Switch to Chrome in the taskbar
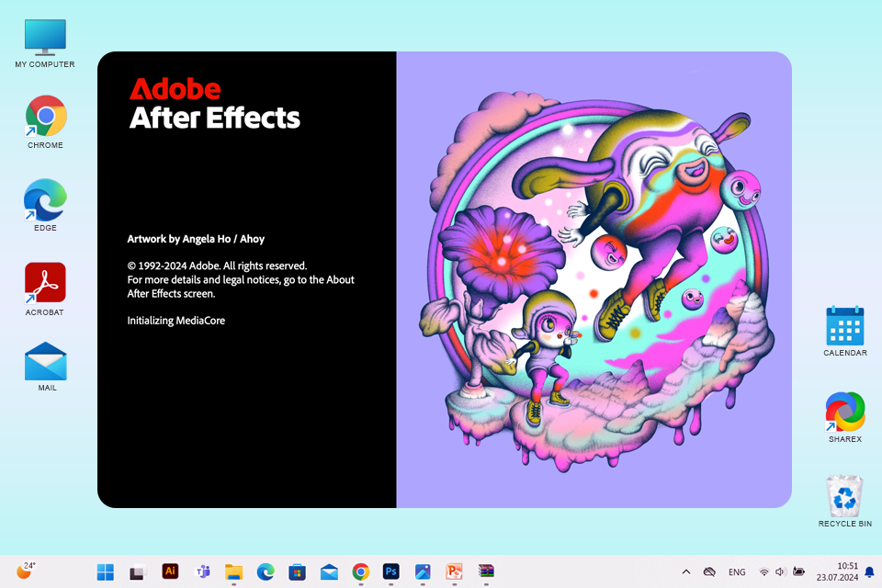The image size is (882, 588). [x=360, y=571]
